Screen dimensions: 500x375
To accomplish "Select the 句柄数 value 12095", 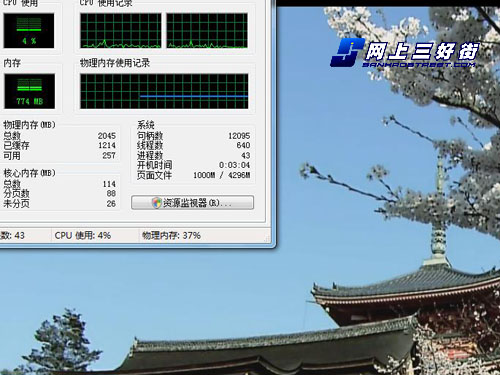I will (239, 136).
